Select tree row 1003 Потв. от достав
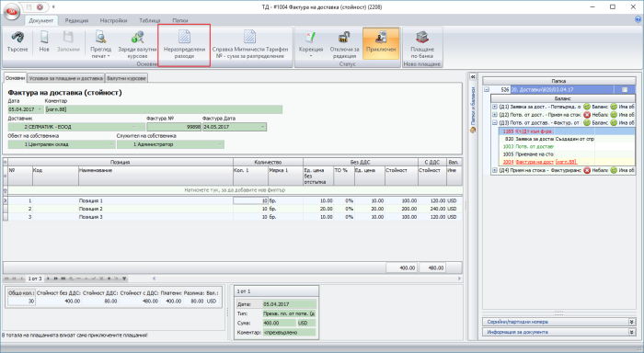This screenshot has height=353, width=644. (567, 146)
